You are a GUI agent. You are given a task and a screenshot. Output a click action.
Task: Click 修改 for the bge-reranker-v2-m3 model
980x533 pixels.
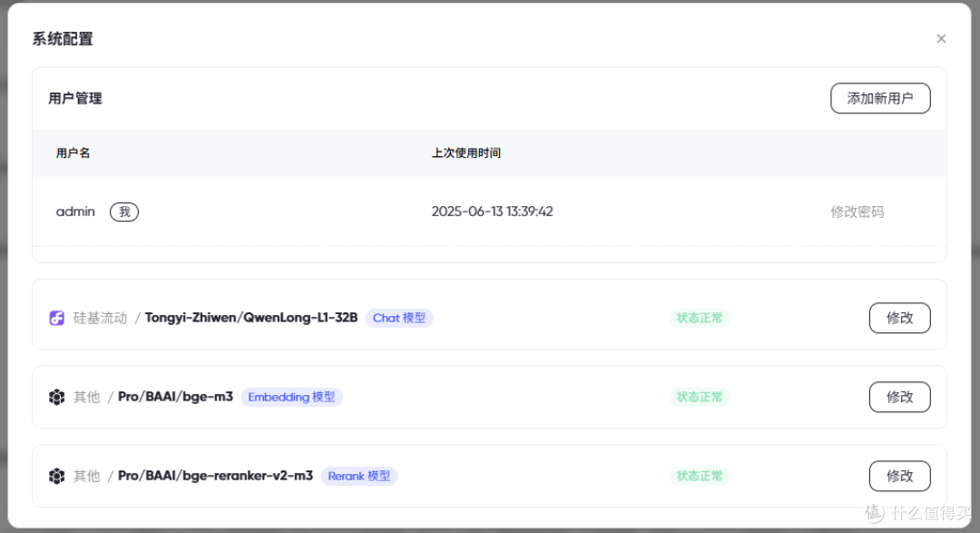coord(899,476)
